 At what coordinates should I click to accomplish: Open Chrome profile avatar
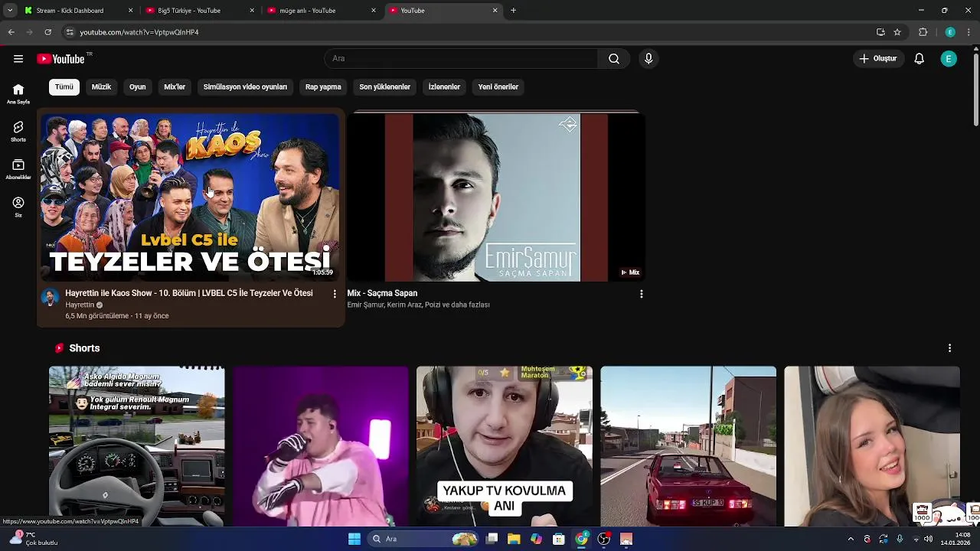coord(950,32)
